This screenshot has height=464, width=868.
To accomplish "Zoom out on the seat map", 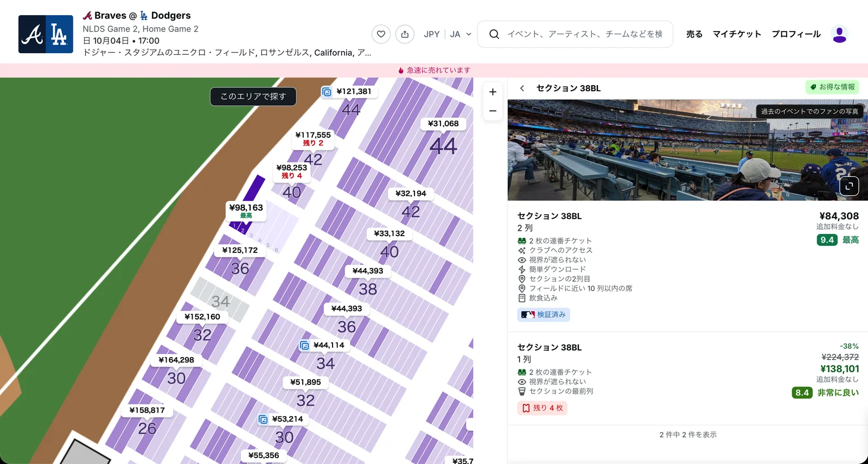I will point(493,111).
